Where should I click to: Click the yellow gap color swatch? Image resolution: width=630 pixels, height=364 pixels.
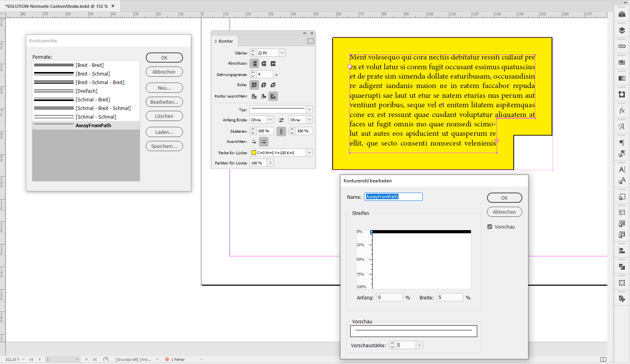[253, 153]
